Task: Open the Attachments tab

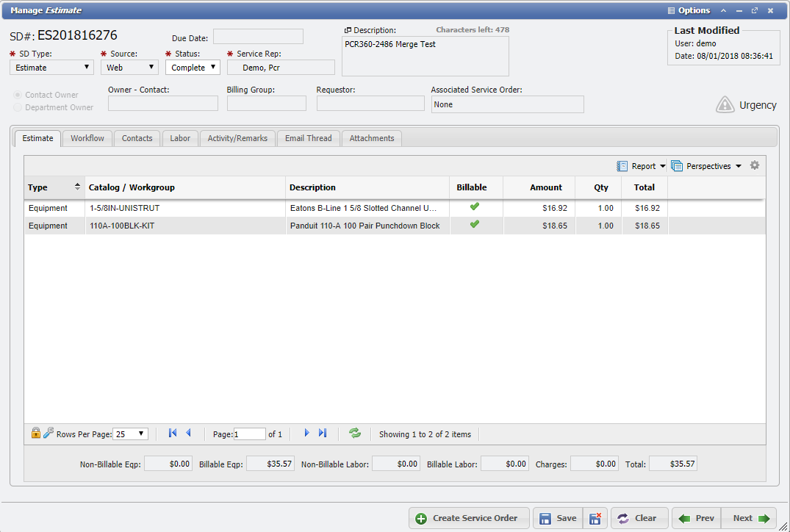Action: [371, 138]
